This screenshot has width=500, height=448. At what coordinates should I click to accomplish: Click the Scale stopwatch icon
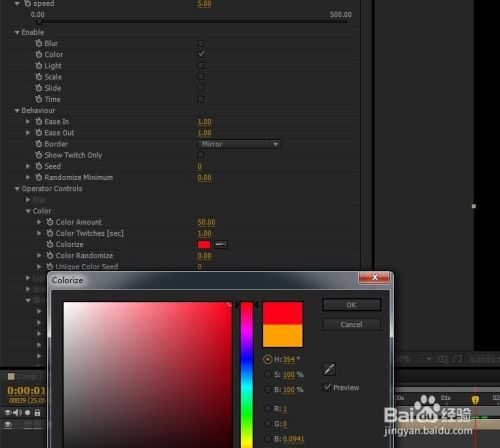pos(39,77)
